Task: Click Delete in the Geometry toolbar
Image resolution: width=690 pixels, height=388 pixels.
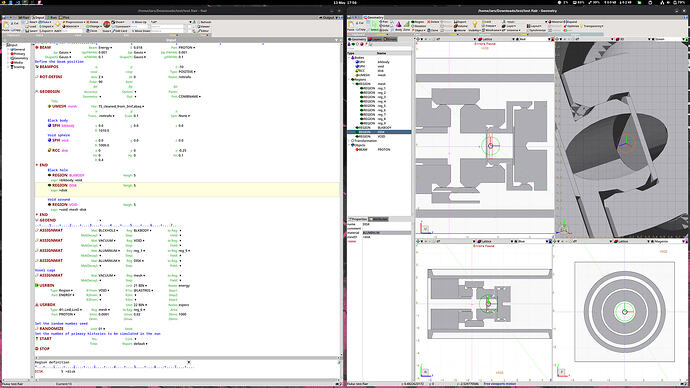Action: pos(433,22)
